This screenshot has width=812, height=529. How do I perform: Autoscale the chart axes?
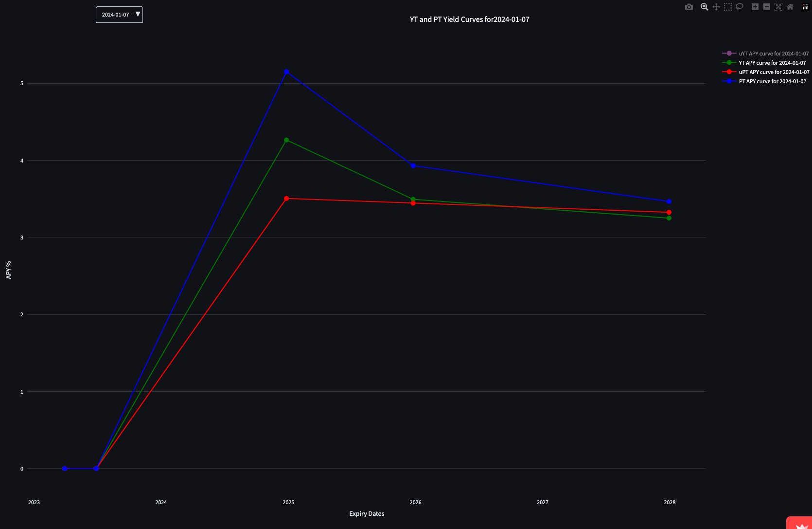(x=778, y=7)
